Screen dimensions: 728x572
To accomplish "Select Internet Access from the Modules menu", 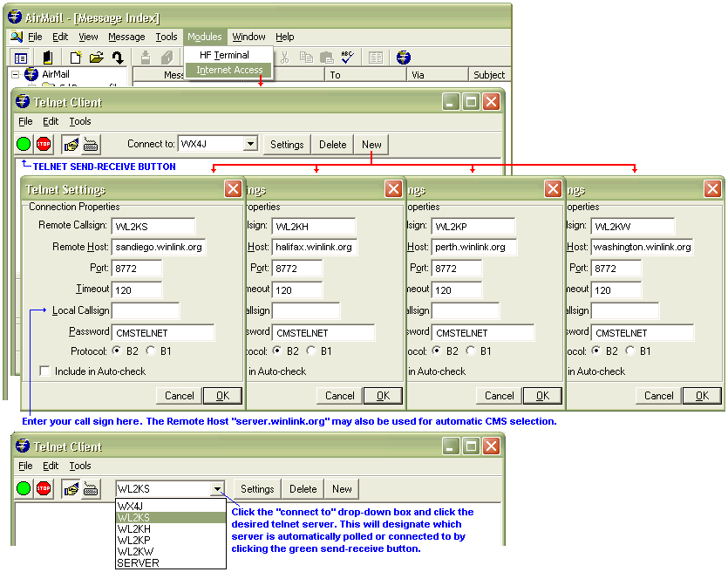I will pyautogui.click(x=229, y=70).
